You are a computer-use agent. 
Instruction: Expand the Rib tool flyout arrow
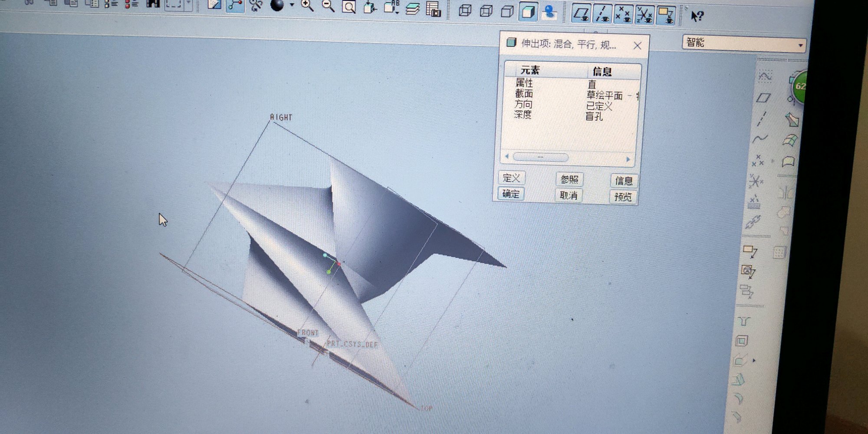[x=754, y=361]
